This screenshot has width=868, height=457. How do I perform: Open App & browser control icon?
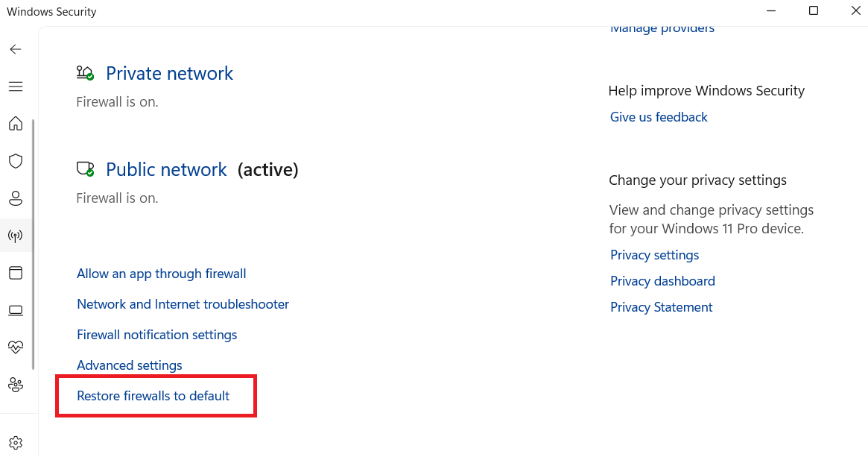pyautogui.click(x=16, y=273)
